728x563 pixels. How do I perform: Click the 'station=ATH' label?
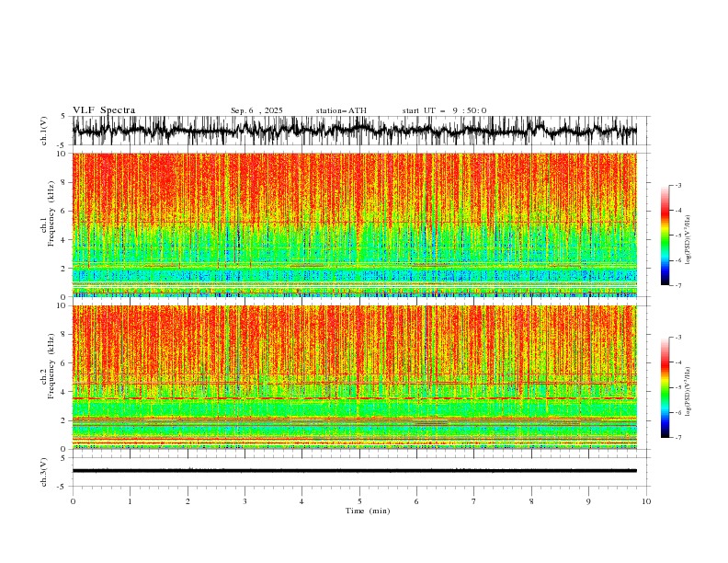coord(341,110)
